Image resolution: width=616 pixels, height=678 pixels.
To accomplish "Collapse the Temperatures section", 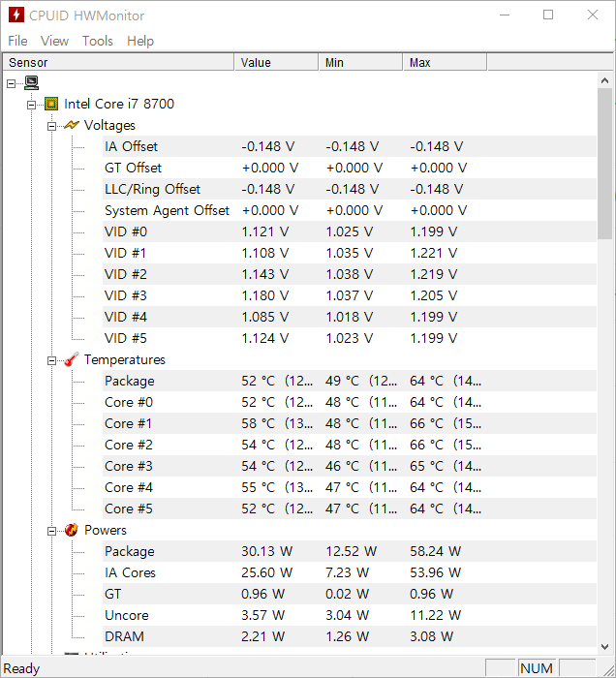I will 51,360.
